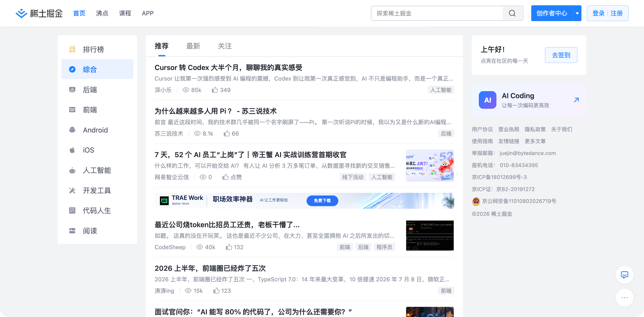
Task: Click the 稀土掘金 logo icon
Action: click(x=21, y=13)
